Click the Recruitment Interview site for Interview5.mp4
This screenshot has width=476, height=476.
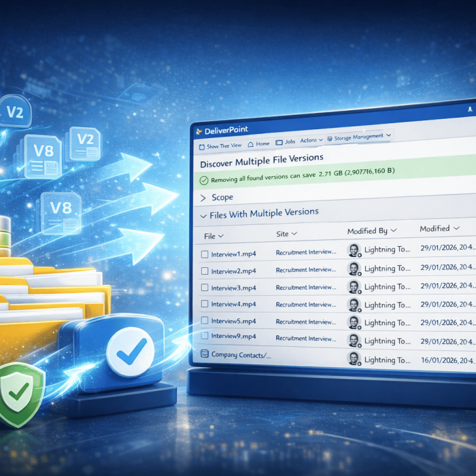click(x=306, y=322)
